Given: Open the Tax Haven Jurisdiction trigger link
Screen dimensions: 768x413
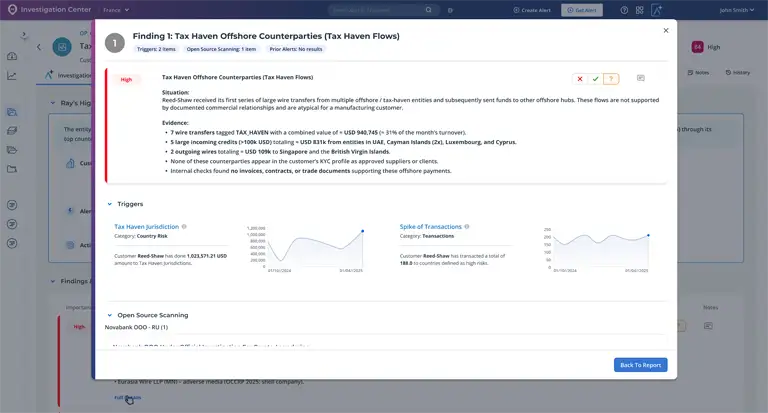Looking at the screenshot, I should tap(146, 226).
